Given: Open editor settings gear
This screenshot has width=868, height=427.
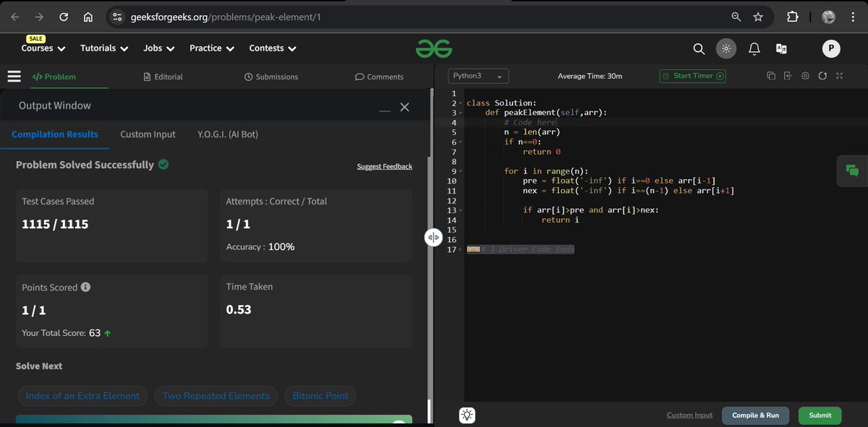Looking at the screenshot, I should click(x=805, y=76).
